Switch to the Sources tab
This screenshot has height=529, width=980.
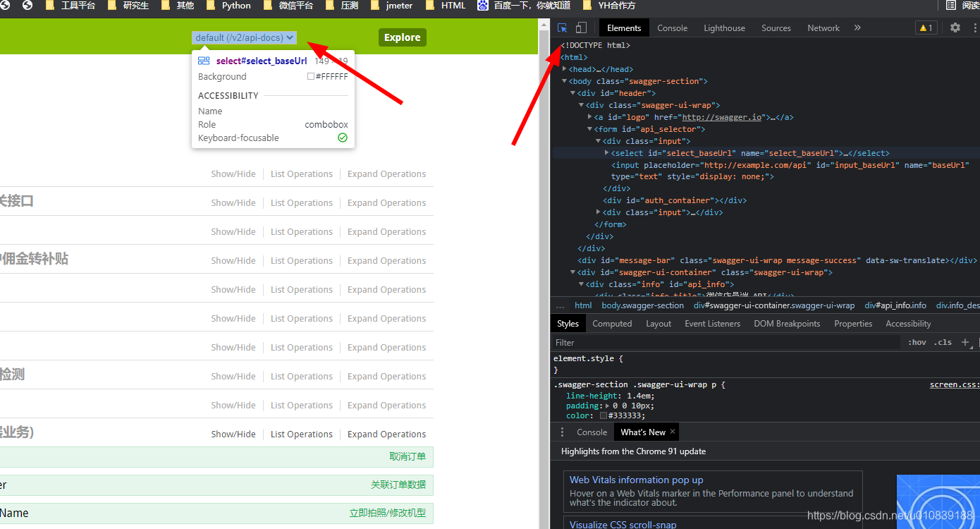pos(776,28)
